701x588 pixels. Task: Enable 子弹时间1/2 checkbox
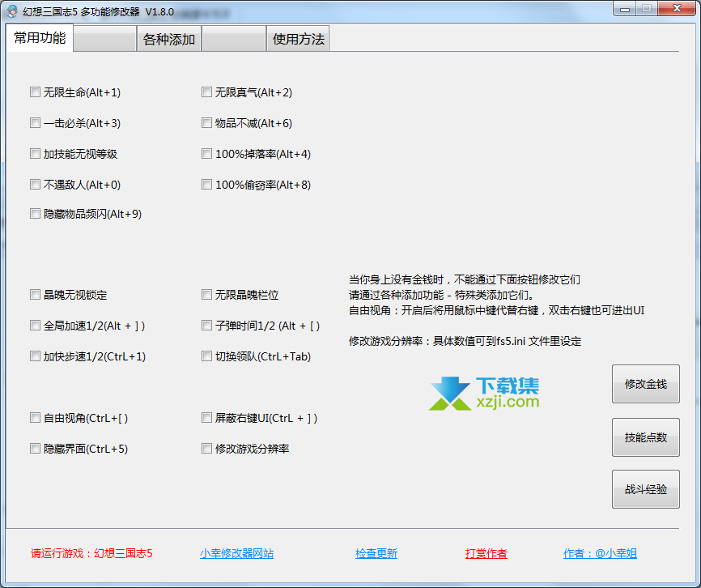pos(206,326)
